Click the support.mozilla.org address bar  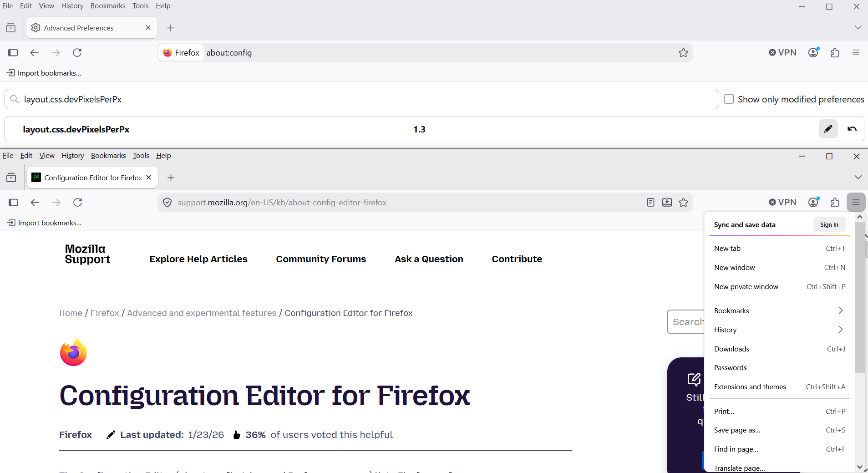coord(425,203)
